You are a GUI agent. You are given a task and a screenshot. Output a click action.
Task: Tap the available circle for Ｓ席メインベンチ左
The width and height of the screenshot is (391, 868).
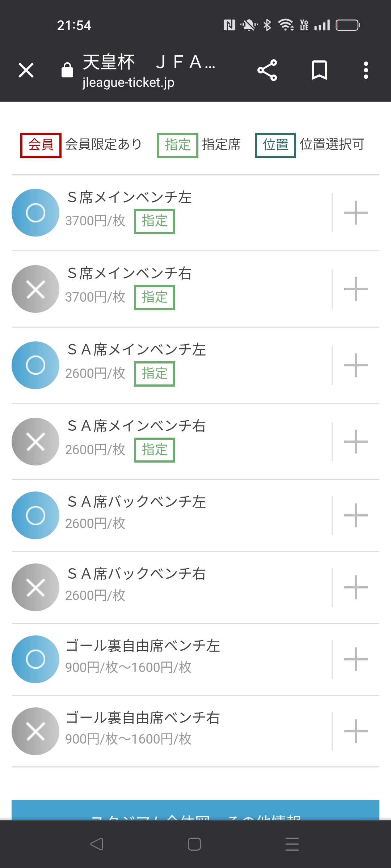[x=35, y=213]
